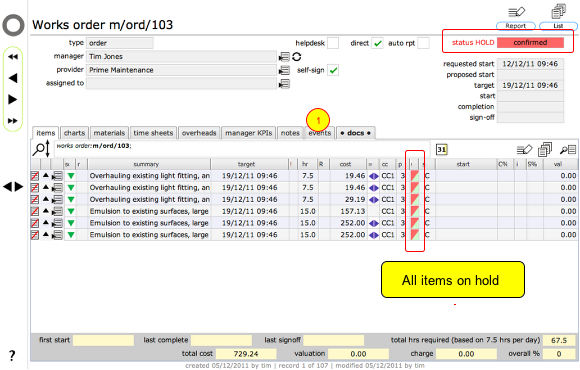This screenshot has height=370, width=580.
Task: Open manager lookup list icon
Action: (284, 57)
